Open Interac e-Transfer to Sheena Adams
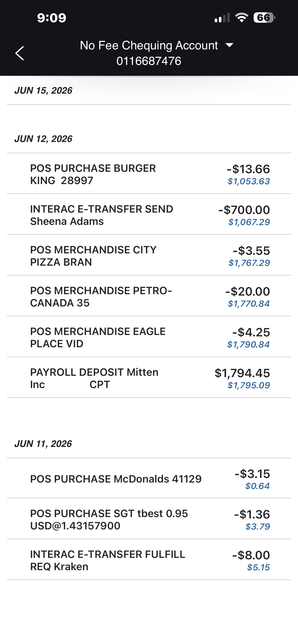 (149, 214)
